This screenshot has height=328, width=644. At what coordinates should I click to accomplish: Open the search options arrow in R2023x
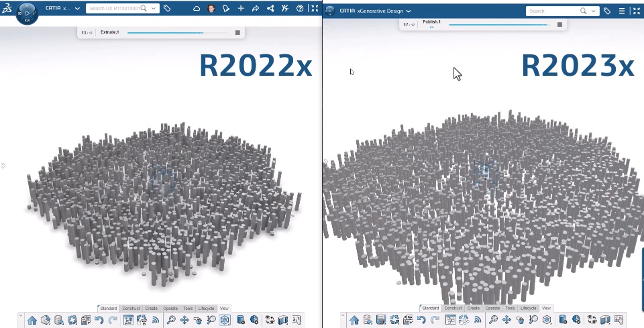pyautogui.click(x=594, y=11)
